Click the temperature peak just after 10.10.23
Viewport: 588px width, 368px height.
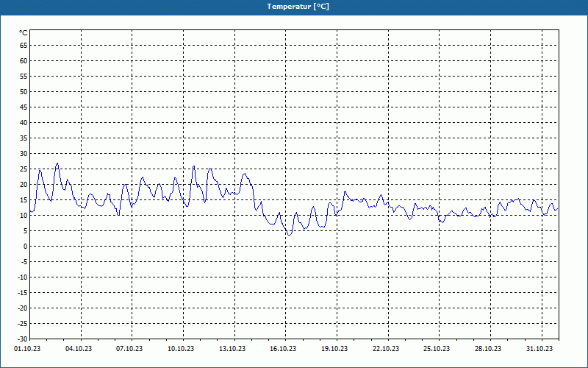(x=193, y=166)
